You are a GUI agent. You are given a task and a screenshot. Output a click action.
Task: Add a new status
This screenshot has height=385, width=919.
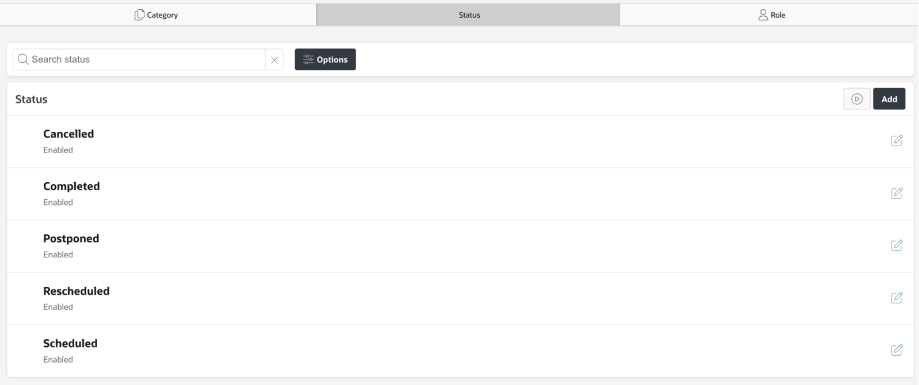[889, 99]
